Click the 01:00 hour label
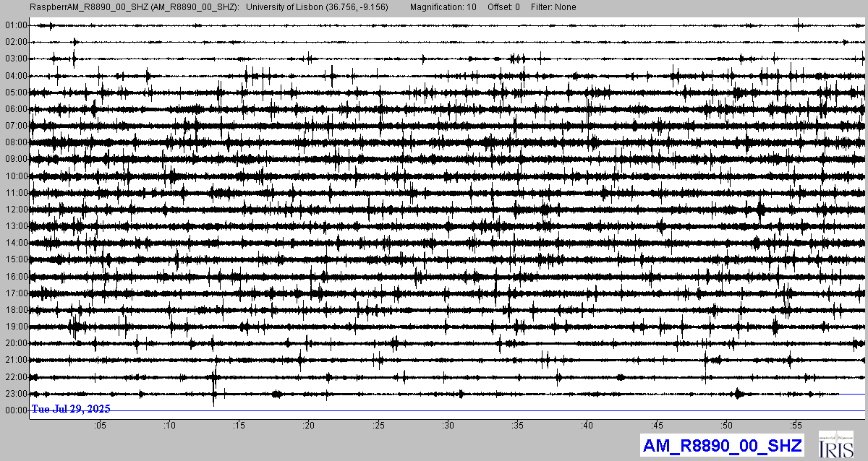Screen dimensions: 868x461 pyautogui.click(x=15, y=25)
